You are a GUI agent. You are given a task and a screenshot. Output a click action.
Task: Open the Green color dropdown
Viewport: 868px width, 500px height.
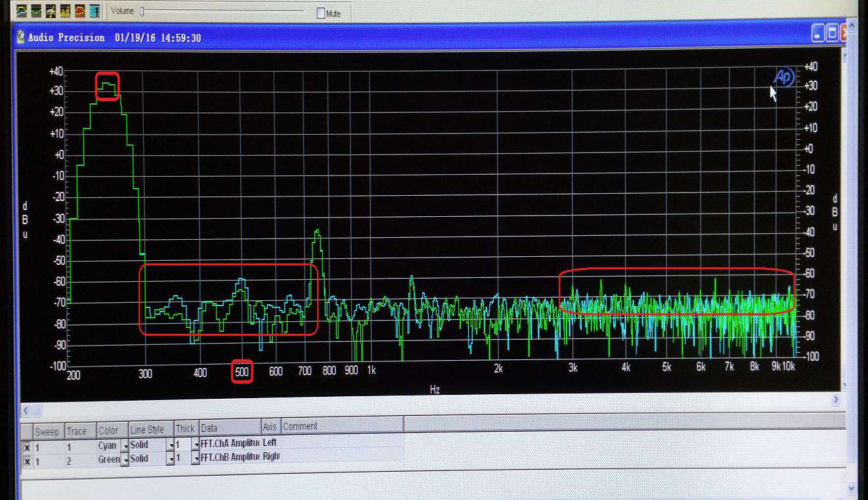pyautogui.click(x=124, y=460)
